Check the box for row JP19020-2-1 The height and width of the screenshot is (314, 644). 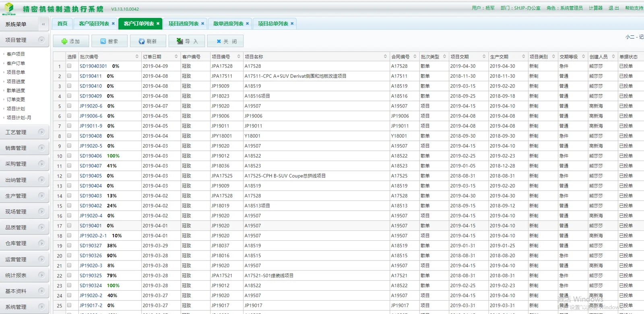coord(69,235)
